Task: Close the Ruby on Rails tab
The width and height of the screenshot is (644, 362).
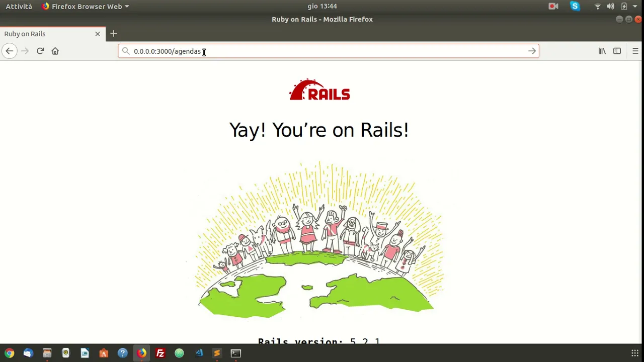Action: (98, 34)
